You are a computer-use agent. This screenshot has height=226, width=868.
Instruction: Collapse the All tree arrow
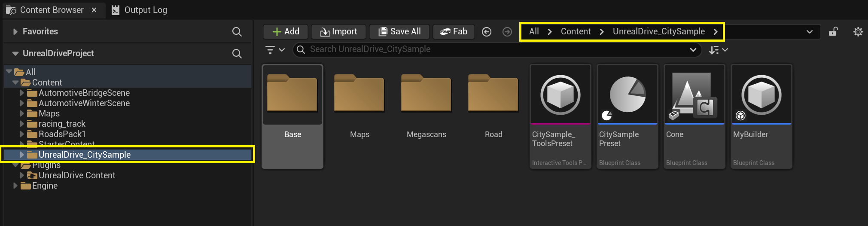click(9, 72)
